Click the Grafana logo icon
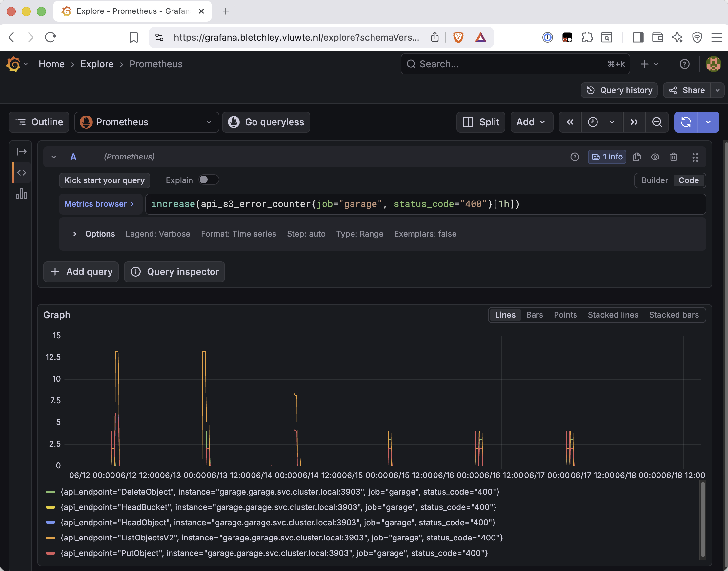 click(13, 64)
